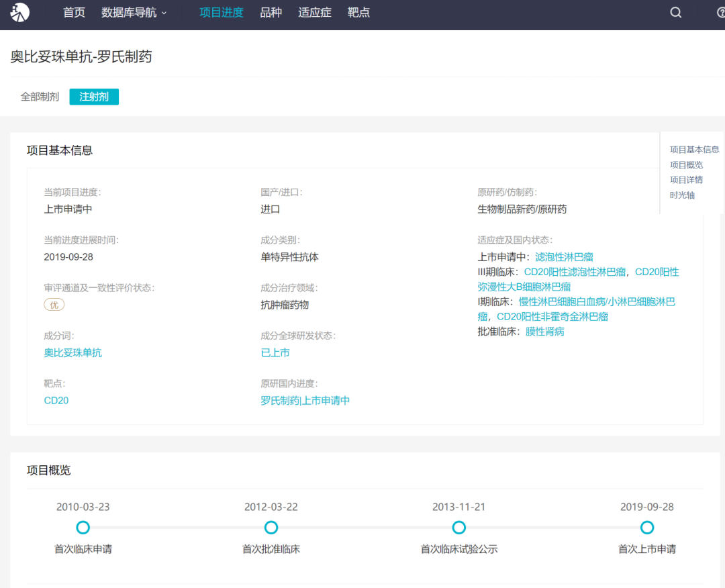Click the 首次批准临床 timeline marker
This screenshot has height=588, width=725.
pos(271,528)
